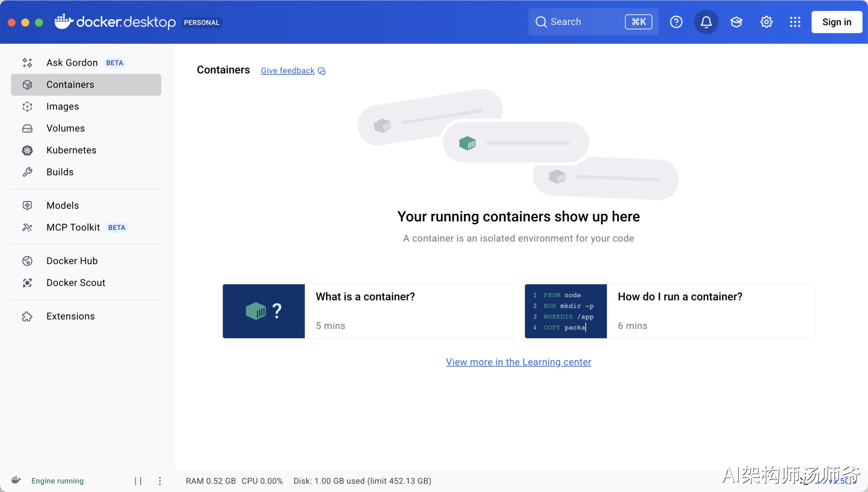Viewport: 868px width, 492px height.
Task: Go to the Volumes section
Action: pos(66,128)
